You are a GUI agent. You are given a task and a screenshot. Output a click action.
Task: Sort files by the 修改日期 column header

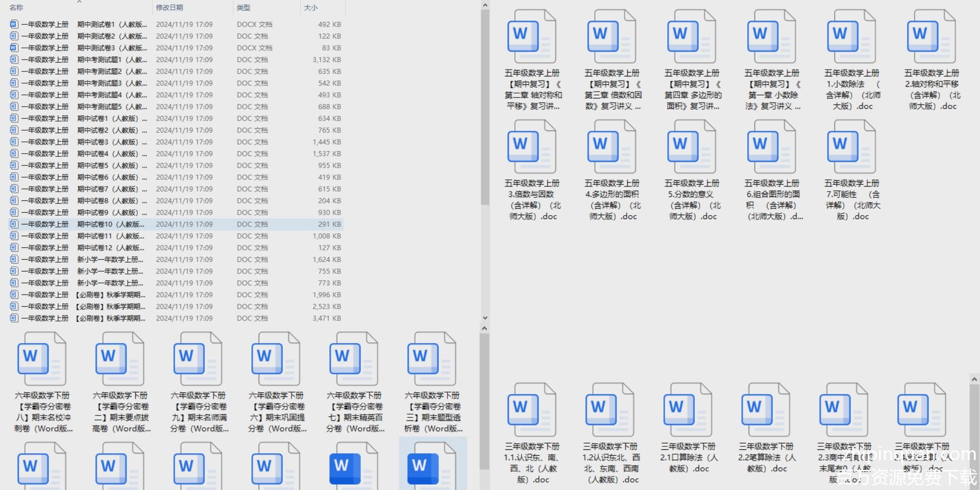(x=170, y=7)
